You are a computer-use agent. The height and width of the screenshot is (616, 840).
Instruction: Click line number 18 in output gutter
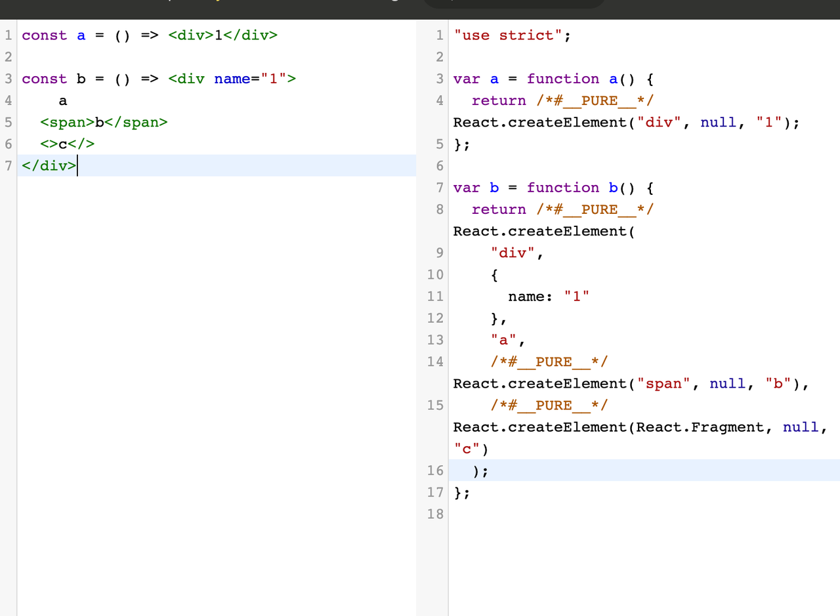pos(435,514)
